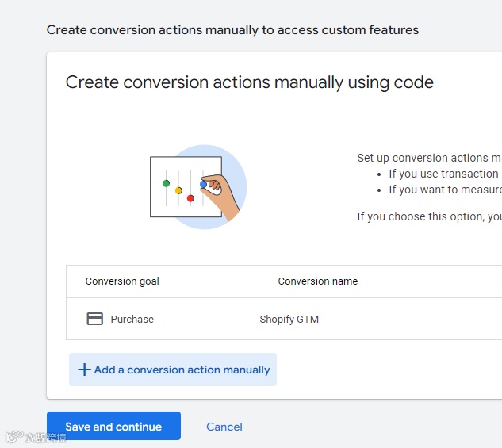The width and height of the screenshot is (502, 448).
Task: Open the Shopify GTM conversion name
Action: click(289, 319)
